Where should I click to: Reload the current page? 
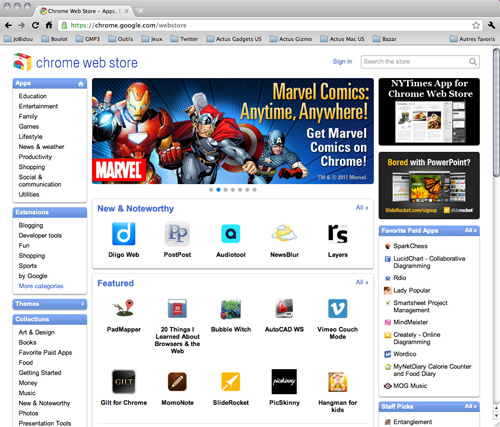coord(35,25)
